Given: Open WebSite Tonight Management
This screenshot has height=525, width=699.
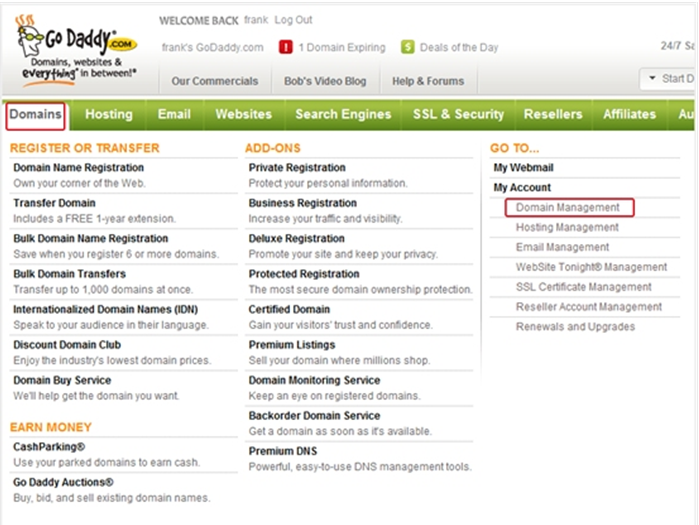Looking at the screenshot, I should pyautogui.click(x=592, y=267).
